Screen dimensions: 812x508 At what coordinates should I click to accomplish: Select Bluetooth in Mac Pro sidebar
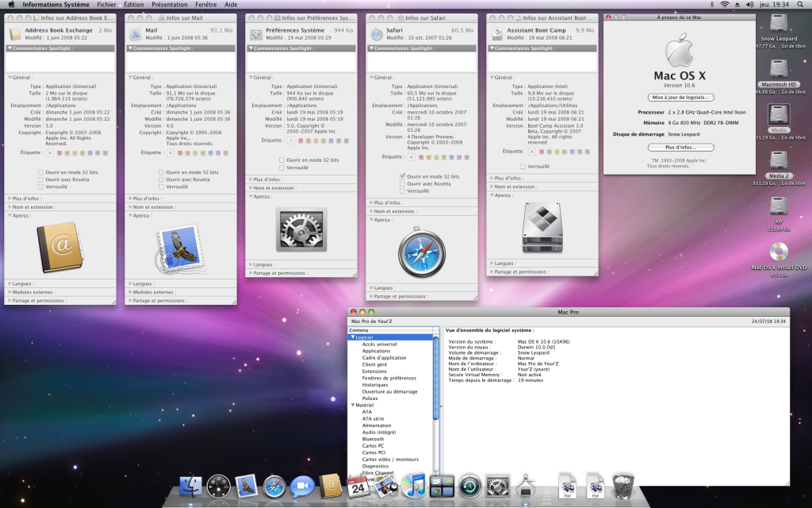373,439
